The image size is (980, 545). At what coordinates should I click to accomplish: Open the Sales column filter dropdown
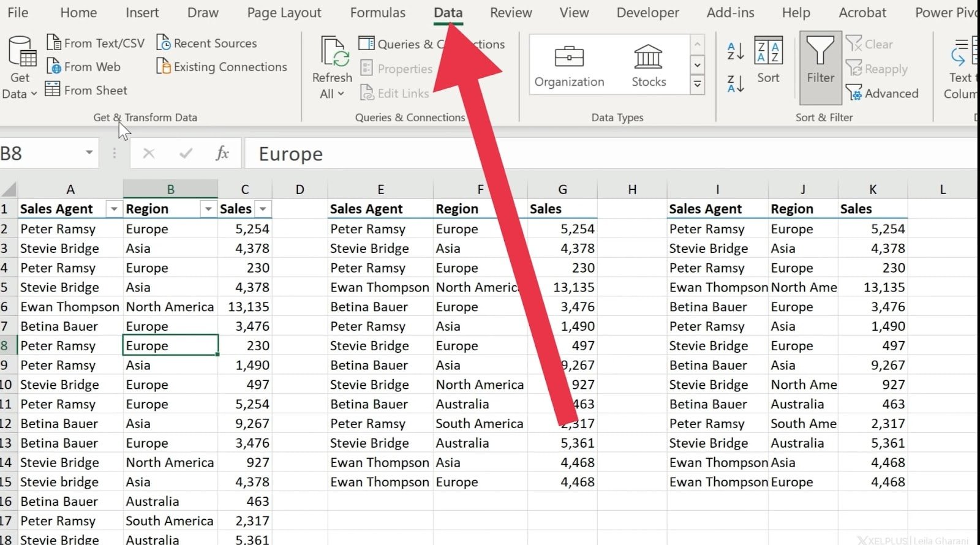263,209
